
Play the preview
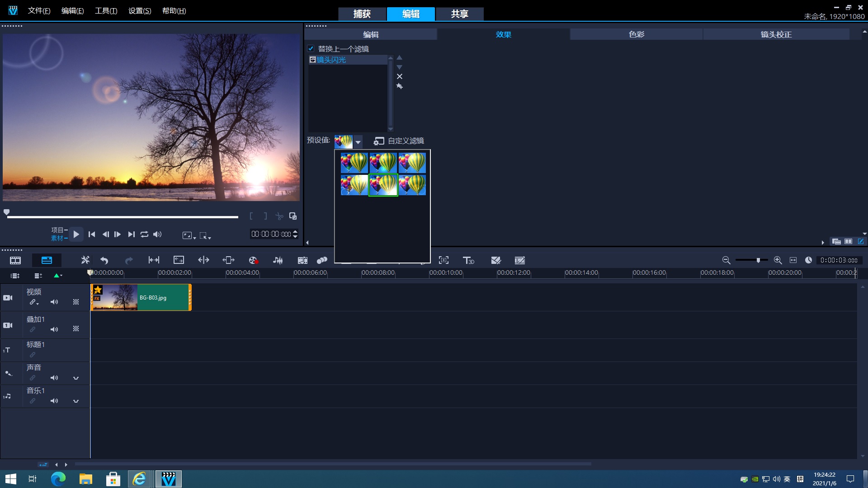point(76,234)
